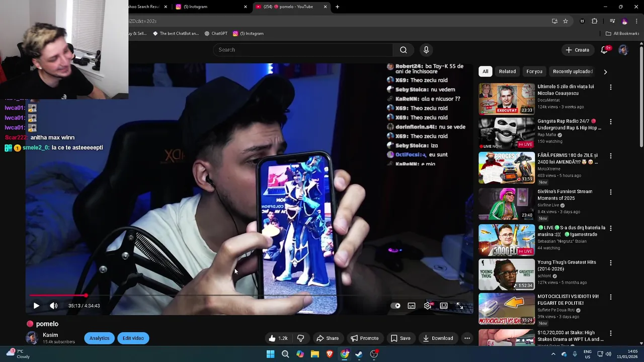
Task: Open the All Bookmarks folder
Action: (622, 34)
